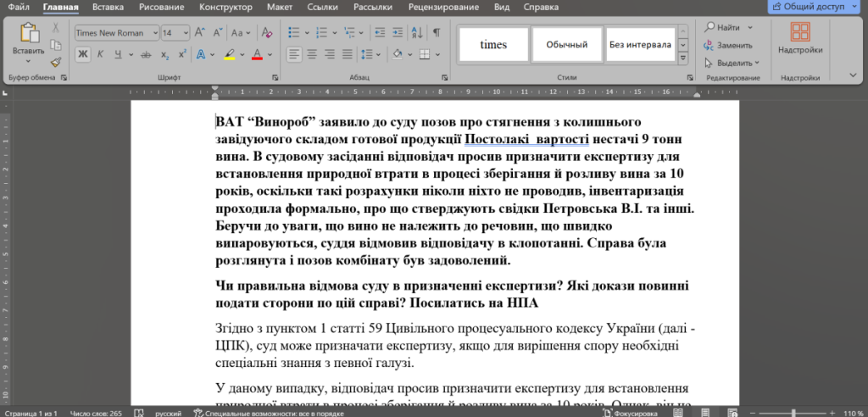Adjust the zoom slider in status bar

click(793, 413)
